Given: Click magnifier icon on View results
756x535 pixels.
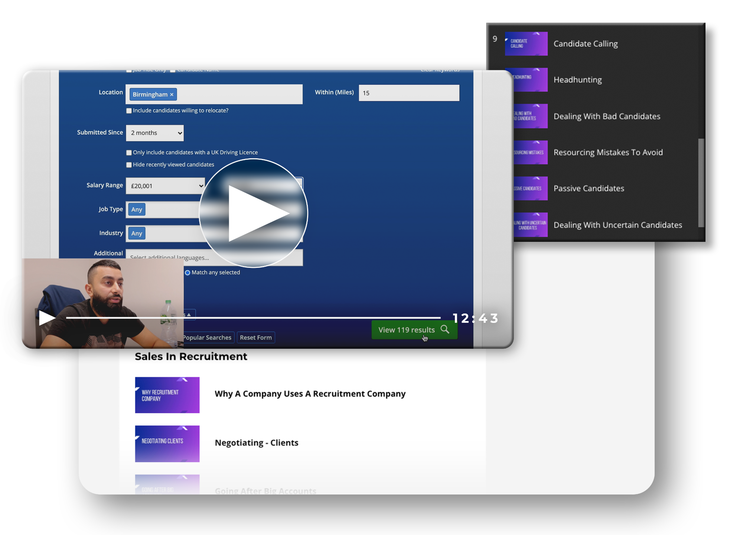Looking at the screenshot, I should tap(445, 329).
